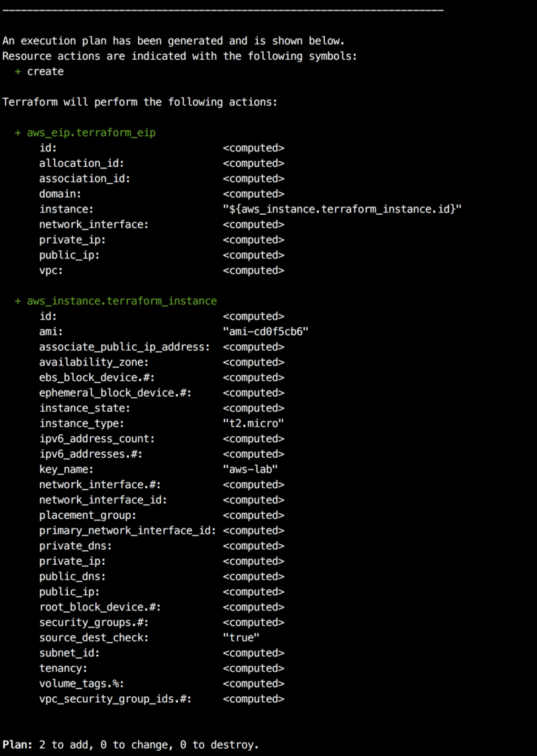Click the aws_instance.terraform_instance resource heading
Viewport: 537px width, 756px height.
click(x=122, y=301)
